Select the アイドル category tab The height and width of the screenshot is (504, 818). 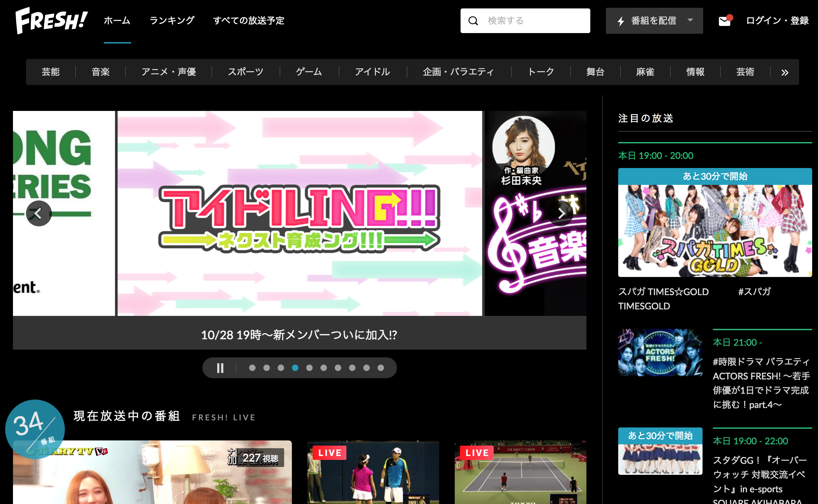click(x=373, y=72)
